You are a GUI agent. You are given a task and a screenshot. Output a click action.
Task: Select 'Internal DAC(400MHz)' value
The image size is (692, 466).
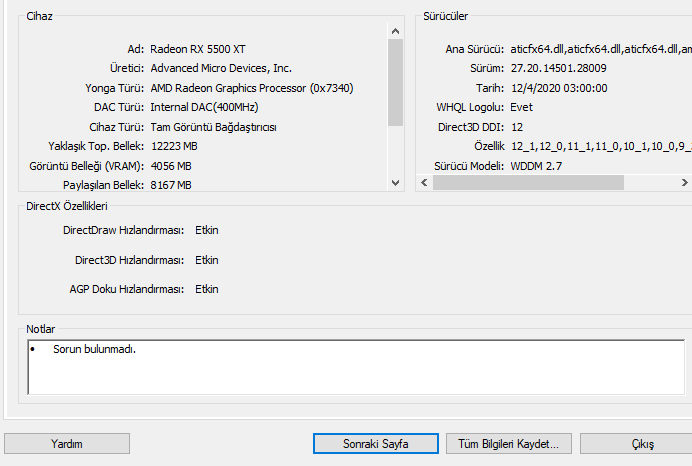[x=204, y=107]
